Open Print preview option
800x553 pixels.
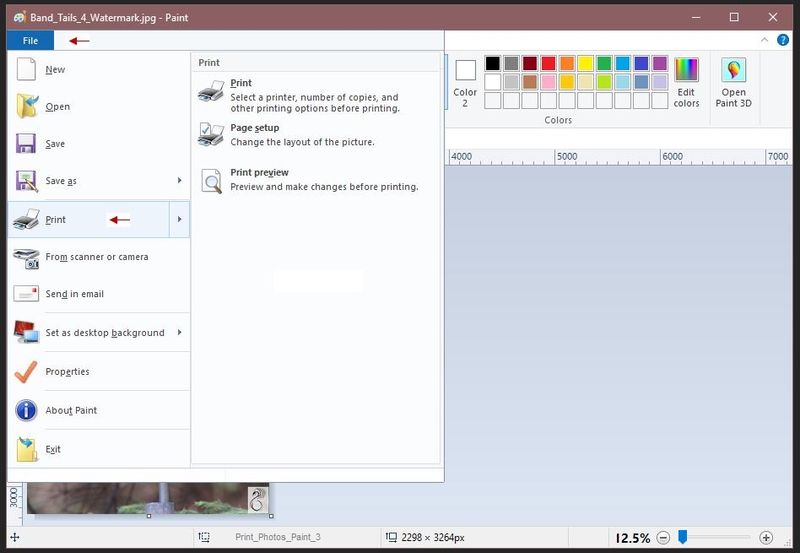(316, 180)
